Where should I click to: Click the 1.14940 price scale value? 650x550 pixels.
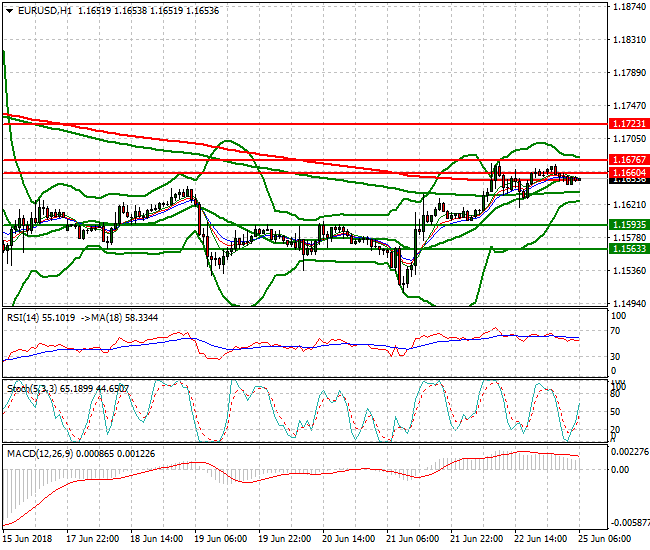[629, 304]
